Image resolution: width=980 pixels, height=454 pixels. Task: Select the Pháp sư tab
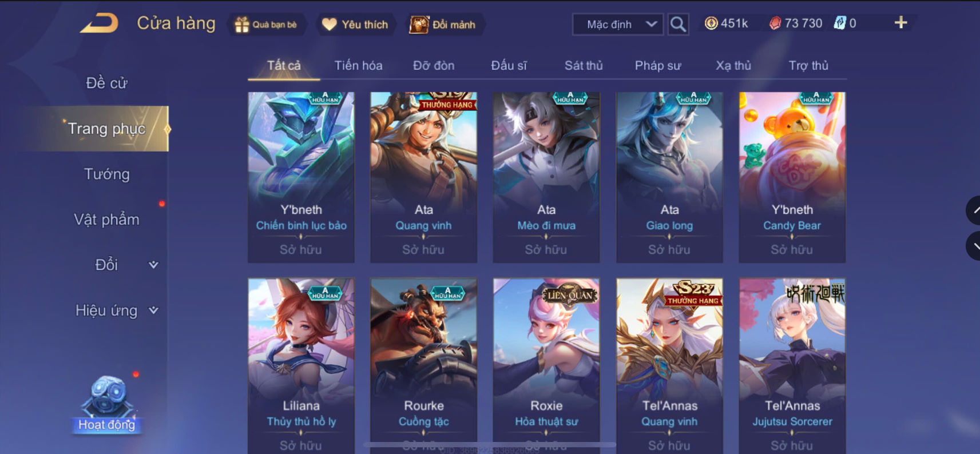(x=658, y=66)
